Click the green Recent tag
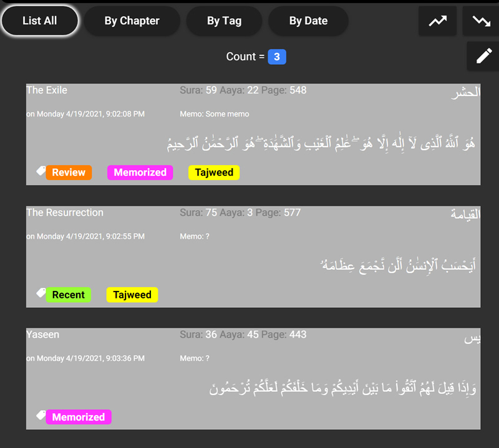Viewport: 499px width, 448px height. click(x=69, y=295)
